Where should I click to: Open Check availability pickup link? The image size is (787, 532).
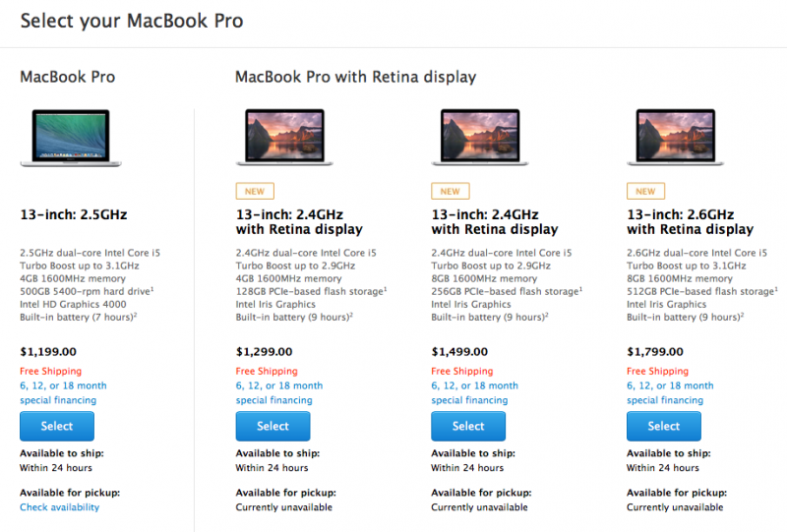tap(59, 507)
